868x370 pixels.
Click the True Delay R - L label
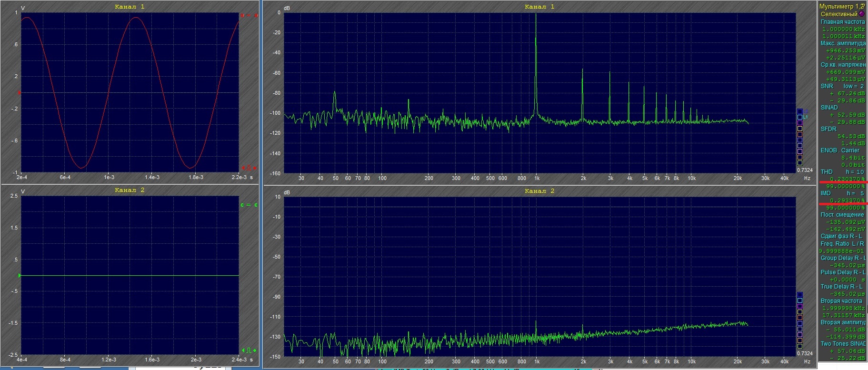point(842,287)
